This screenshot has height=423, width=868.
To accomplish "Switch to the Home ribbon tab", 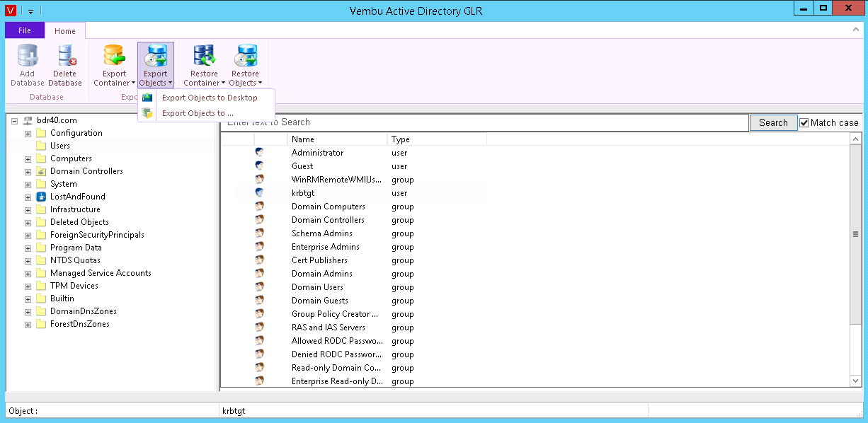I will coord(65,31).
